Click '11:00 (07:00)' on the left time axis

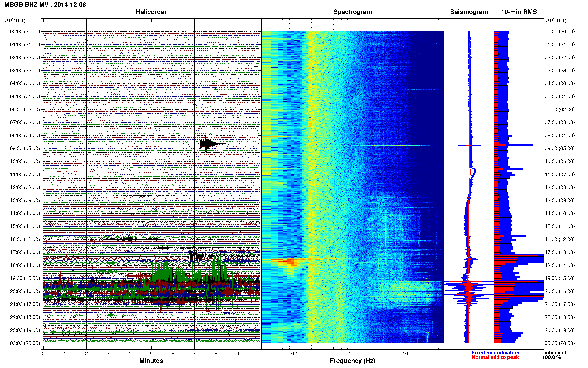25,174
